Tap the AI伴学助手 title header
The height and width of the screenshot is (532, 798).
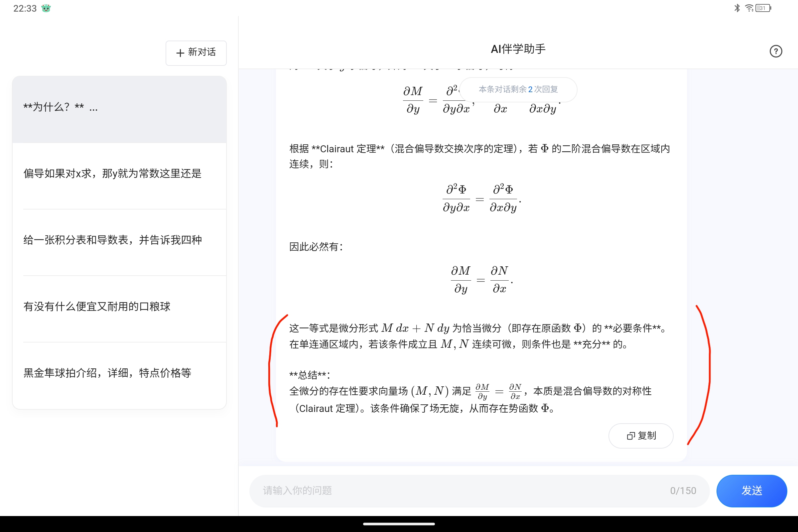(x=518, y=49)
